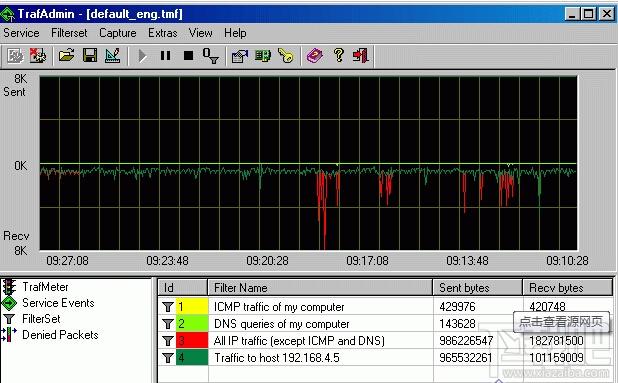Open the Filterset menu
This screenshot has height=383, width=618.
[69, 33]
